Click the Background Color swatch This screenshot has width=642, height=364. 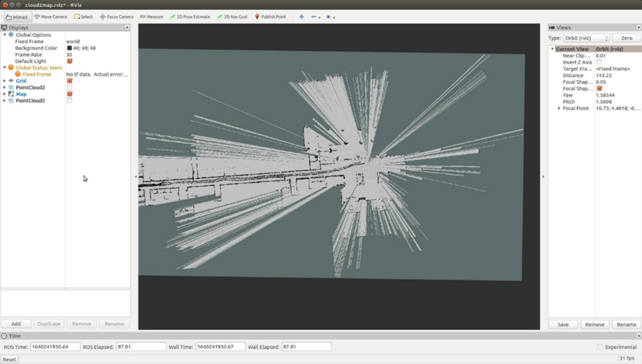(69, 48)
